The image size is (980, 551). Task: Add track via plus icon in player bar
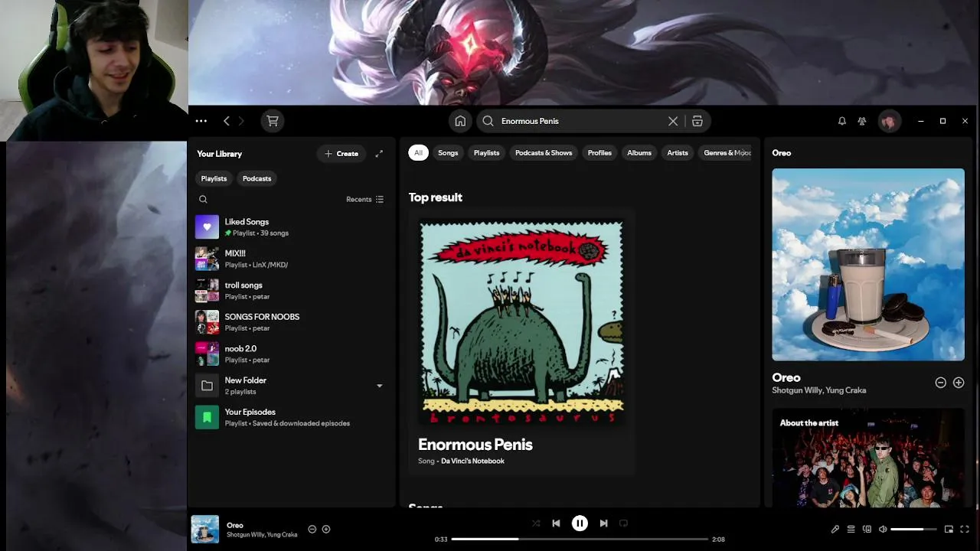click(x=326, y=529)
